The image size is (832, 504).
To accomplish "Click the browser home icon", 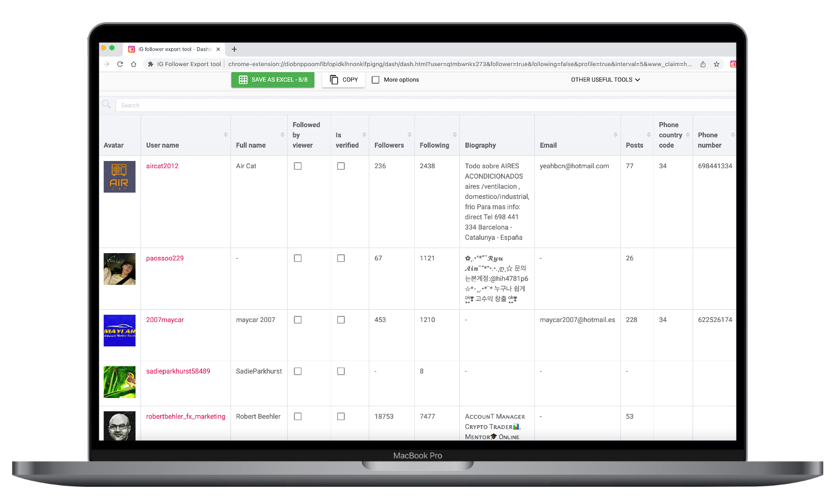I will pyautogui.click(x=133, y=64).
